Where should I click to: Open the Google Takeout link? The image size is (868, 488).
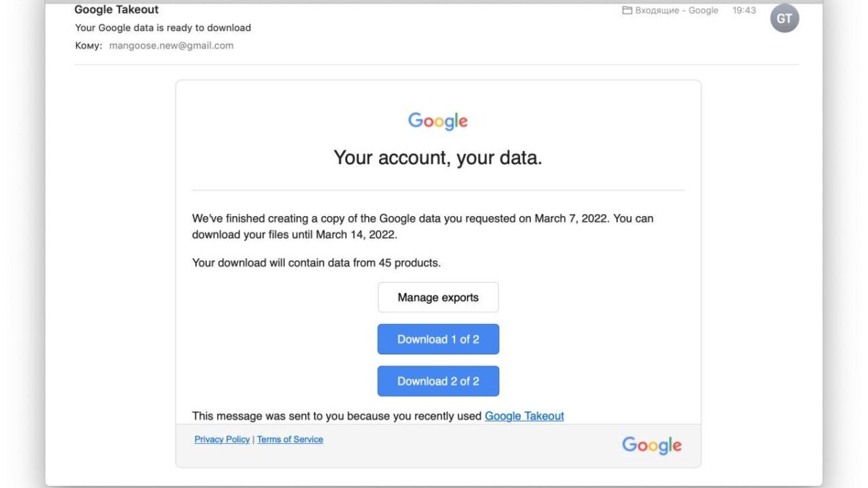pos(524,416)
